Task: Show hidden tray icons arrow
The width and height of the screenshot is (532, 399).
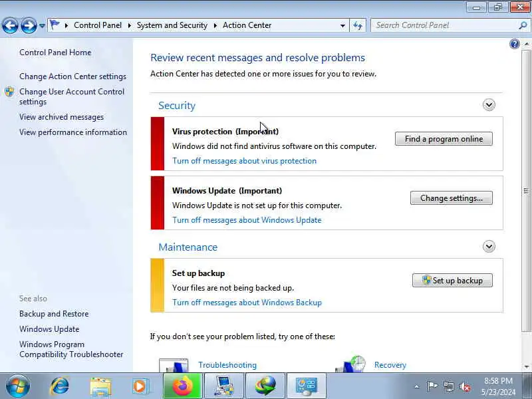Action: [417, 386]
